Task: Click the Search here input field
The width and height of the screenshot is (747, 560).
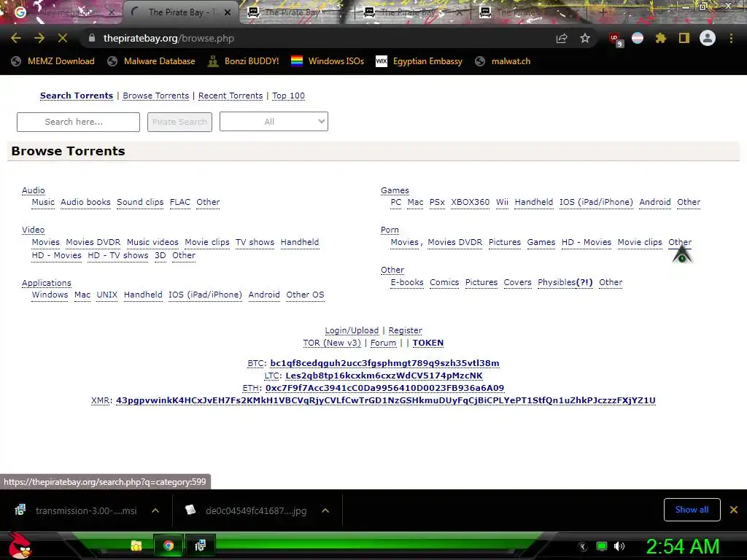Action: pyautogui.click(x=78, y=122)
